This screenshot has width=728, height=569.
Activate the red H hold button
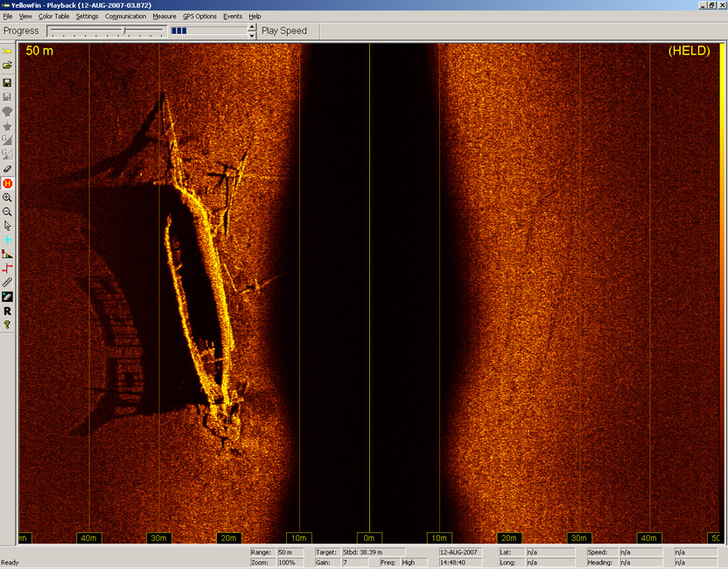pyautogui.click(x=7, y=183)
